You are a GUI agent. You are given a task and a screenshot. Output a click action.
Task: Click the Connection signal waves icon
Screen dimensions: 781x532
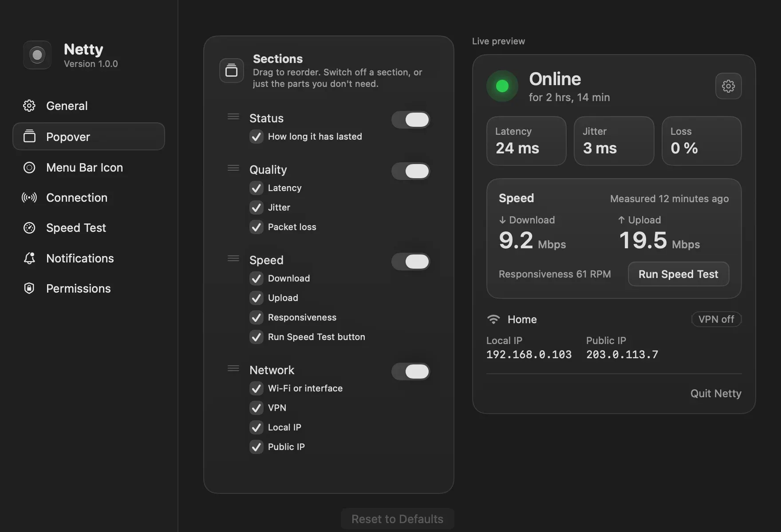(29, 198)
